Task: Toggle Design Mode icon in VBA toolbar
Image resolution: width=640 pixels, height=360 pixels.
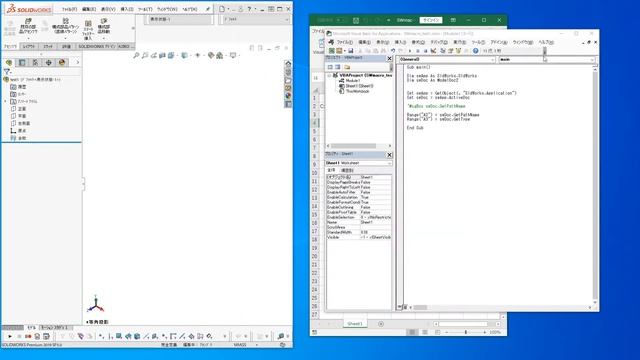Action: [x=433, y=51]
